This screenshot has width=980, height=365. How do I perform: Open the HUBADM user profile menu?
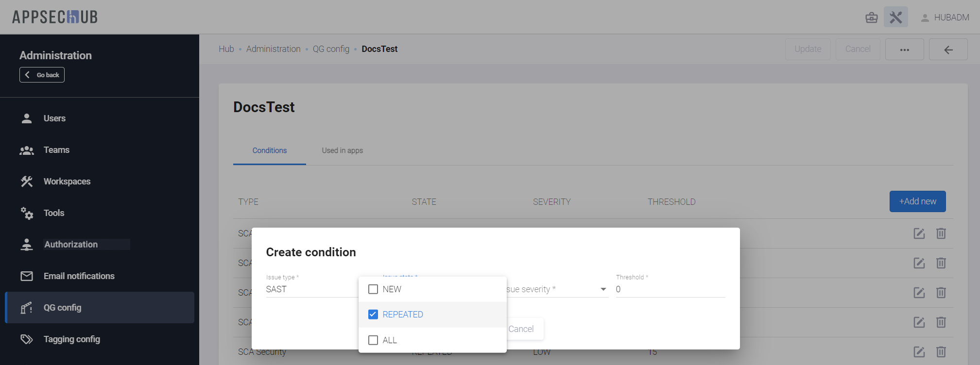click(x=945, y=17)
